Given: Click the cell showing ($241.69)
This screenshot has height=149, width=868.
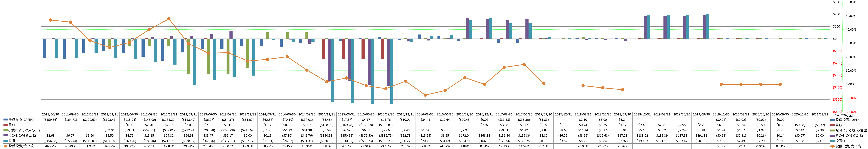Looking at the screenshot, I should (x=248, y=130).
